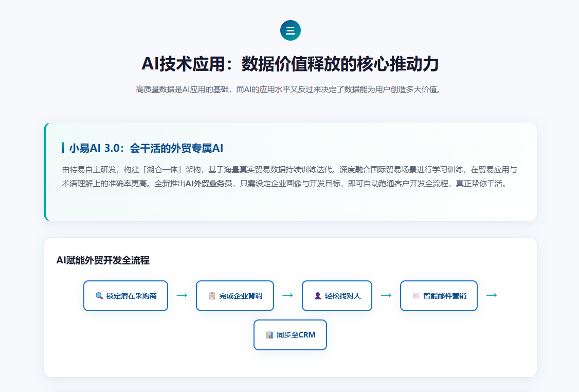Select the 锁定潜在采购商 step box

tap(125, 296)
